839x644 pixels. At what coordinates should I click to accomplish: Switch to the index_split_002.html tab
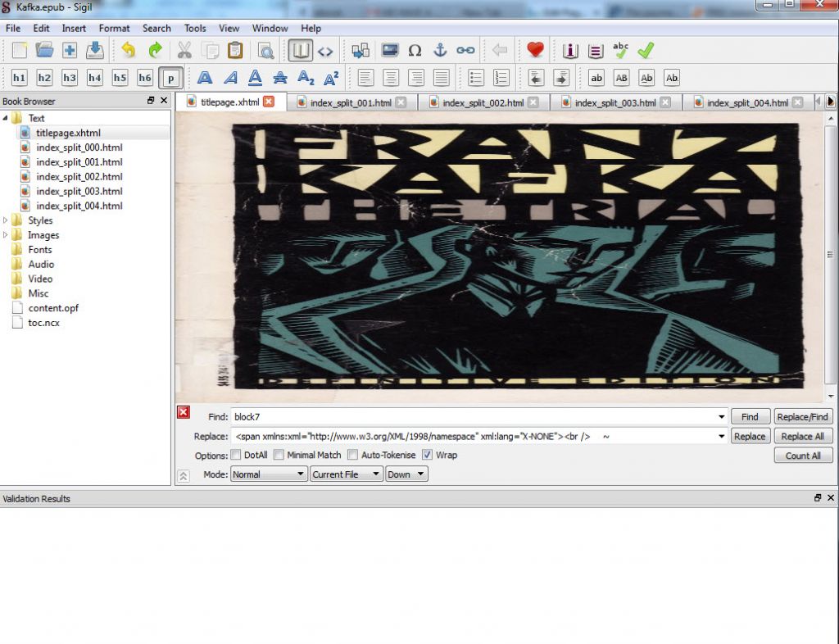483,102
